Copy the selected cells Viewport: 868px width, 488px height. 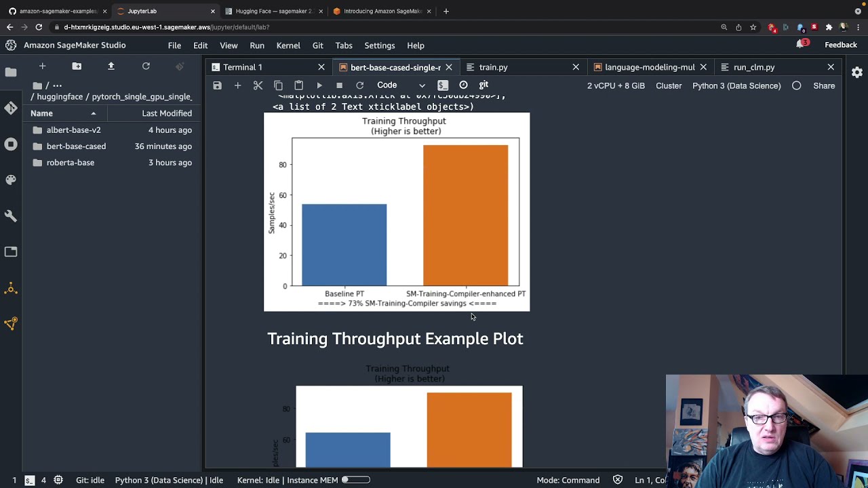pyautogui.click(x=278, y=85)
